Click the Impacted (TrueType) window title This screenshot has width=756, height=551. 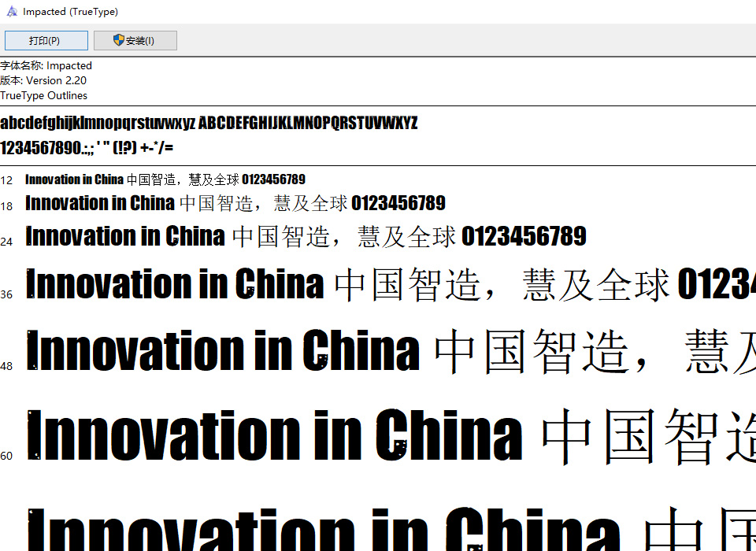pyautogui.click(x=70, y=12)
